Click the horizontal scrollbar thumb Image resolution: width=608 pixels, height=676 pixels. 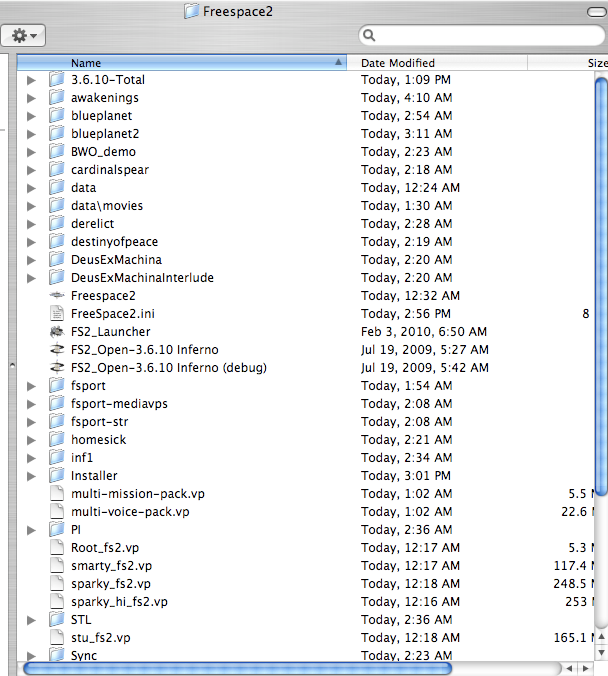238,668
